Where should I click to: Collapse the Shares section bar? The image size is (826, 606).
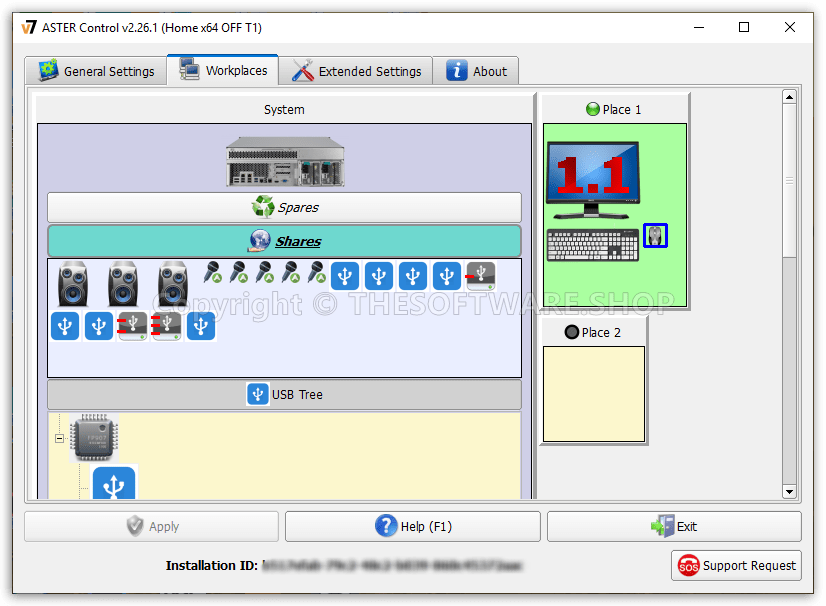[284, 241]
